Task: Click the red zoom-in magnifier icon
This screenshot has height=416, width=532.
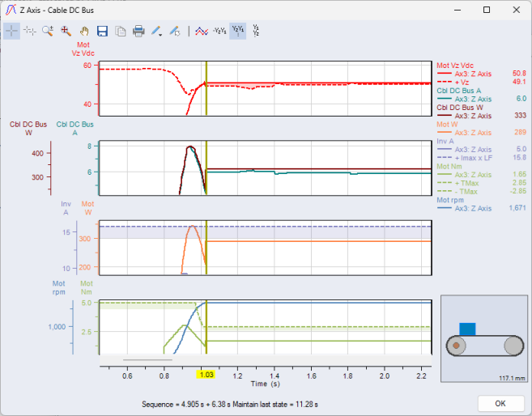Action: point(66,31)
